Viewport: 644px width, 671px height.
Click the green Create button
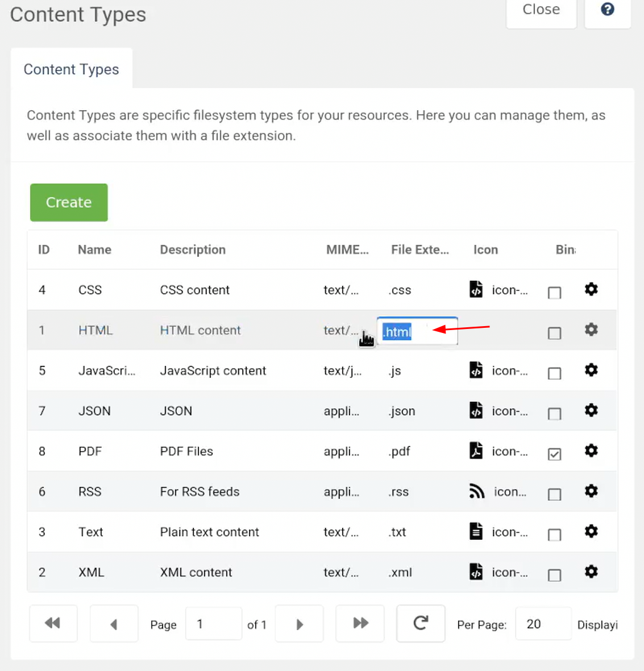click(x=69, y=202)
